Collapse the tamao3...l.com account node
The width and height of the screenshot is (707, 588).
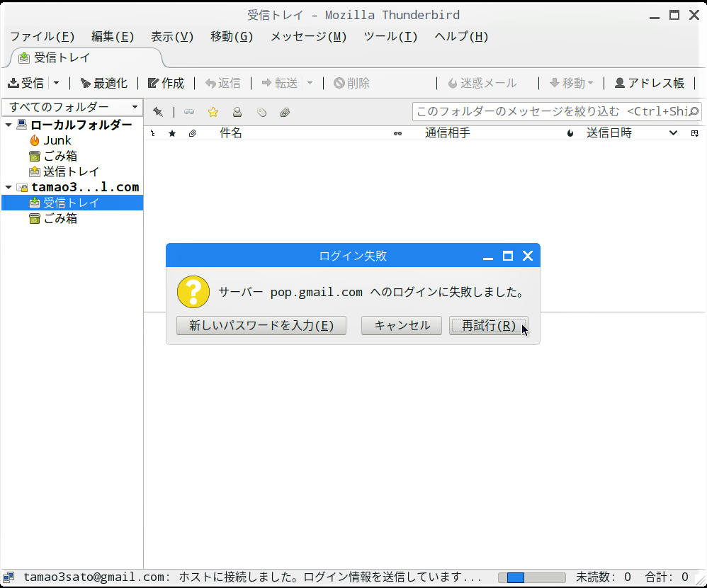tap(9, 187)
